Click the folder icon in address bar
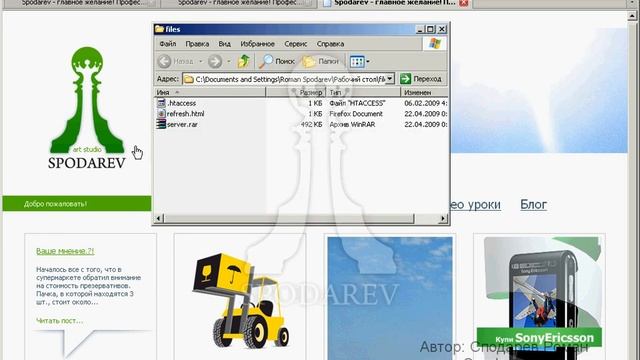The height and width of the screenshot is (360, 640). pyautogui.click(x=189, y=79)
